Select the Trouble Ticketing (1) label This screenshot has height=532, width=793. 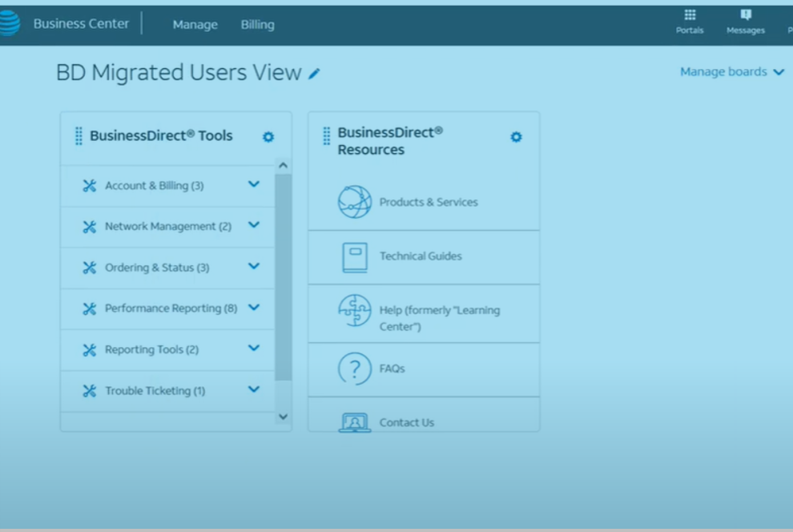(x=155, y=390)
